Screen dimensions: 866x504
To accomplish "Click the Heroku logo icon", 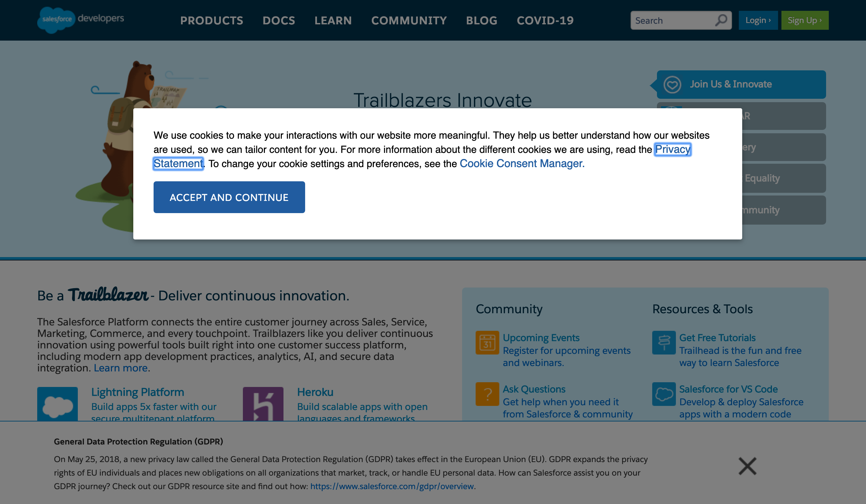I will point(263,404).
